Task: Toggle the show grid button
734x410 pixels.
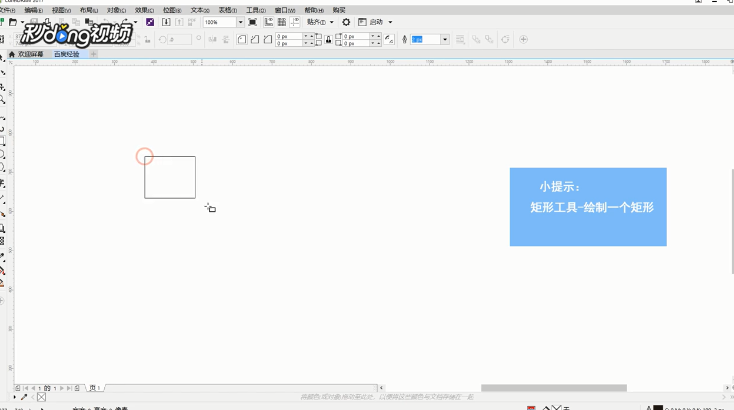Action: pyautogui.click(x=282, y=22)
